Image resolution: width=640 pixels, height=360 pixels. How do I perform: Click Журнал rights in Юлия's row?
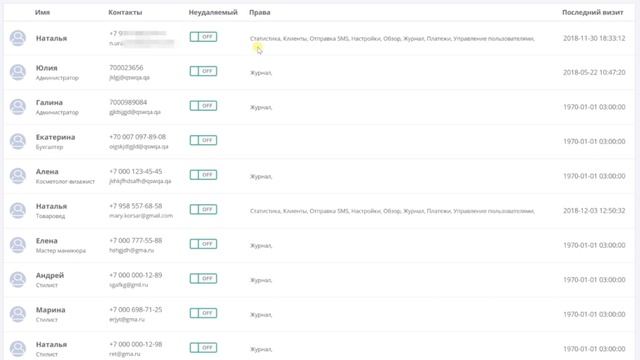(261, 73)
